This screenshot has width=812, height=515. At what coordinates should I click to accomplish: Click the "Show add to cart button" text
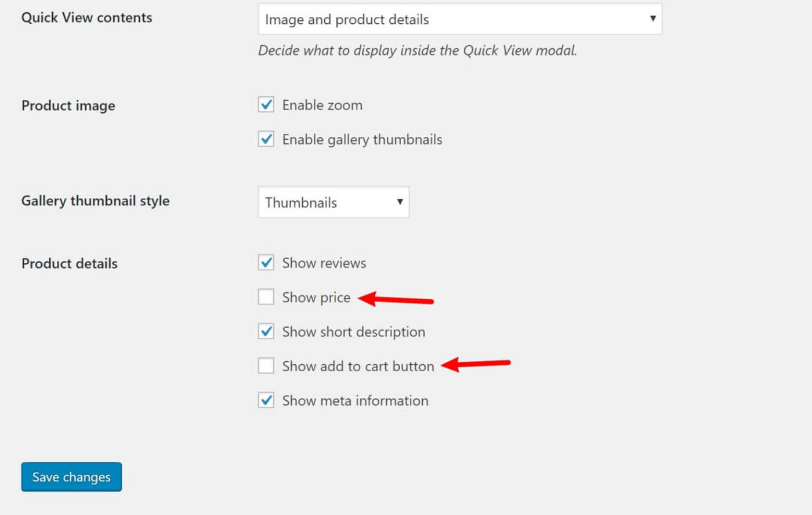[358, 367]
